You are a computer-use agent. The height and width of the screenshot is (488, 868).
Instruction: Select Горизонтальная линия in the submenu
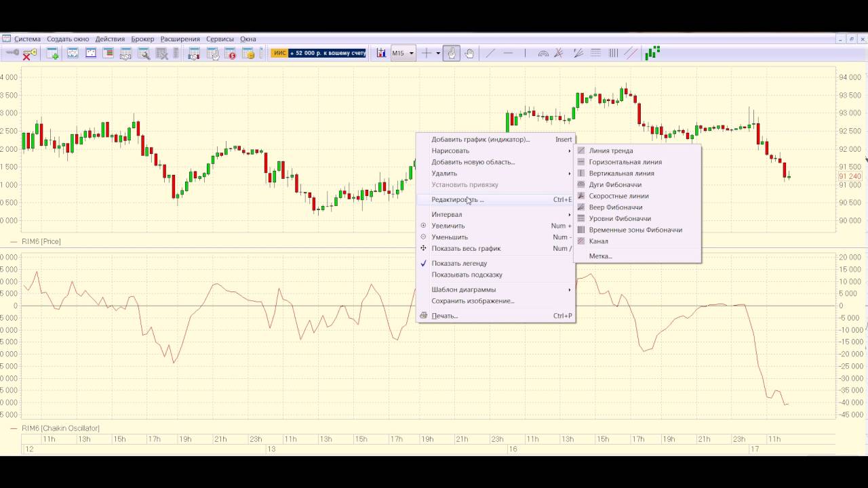[x=637, y=162]
